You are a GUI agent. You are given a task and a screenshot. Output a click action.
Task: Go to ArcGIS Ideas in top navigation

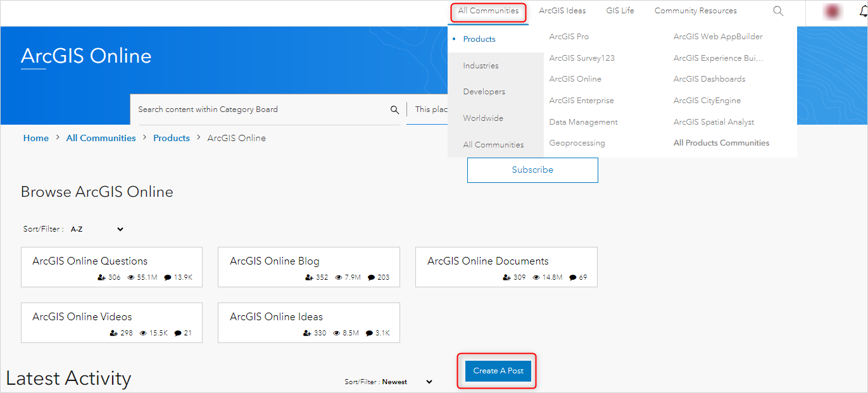click(x=562, y=11)
